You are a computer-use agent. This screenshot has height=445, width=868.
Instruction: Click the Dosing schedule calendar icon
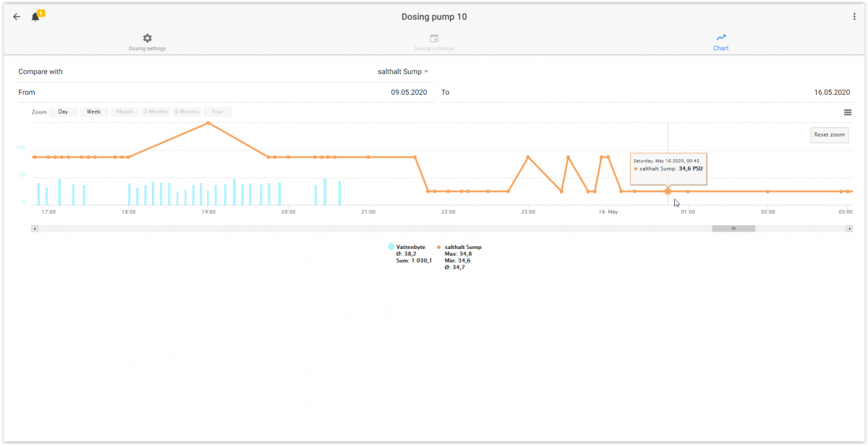tap(434, 38)
